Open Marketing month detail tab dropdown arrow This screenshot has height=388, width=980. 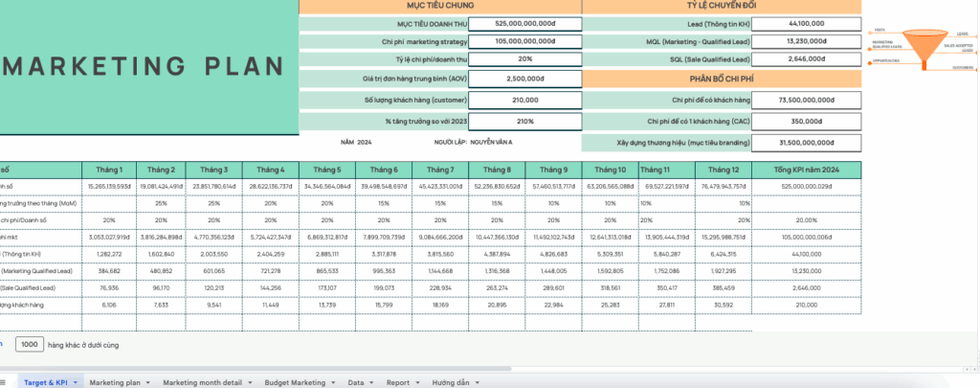pos(250,382)
